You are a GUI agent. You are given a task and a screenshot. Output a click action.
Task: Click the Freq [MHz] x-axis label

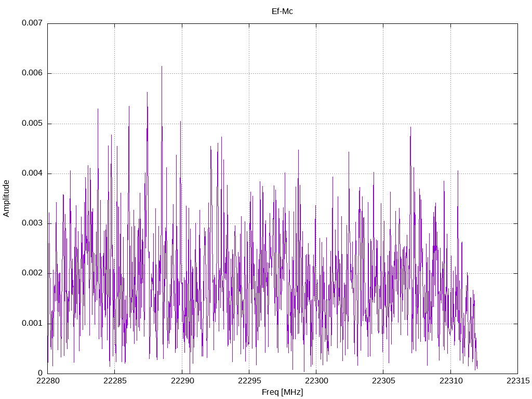tap(282, 392)
